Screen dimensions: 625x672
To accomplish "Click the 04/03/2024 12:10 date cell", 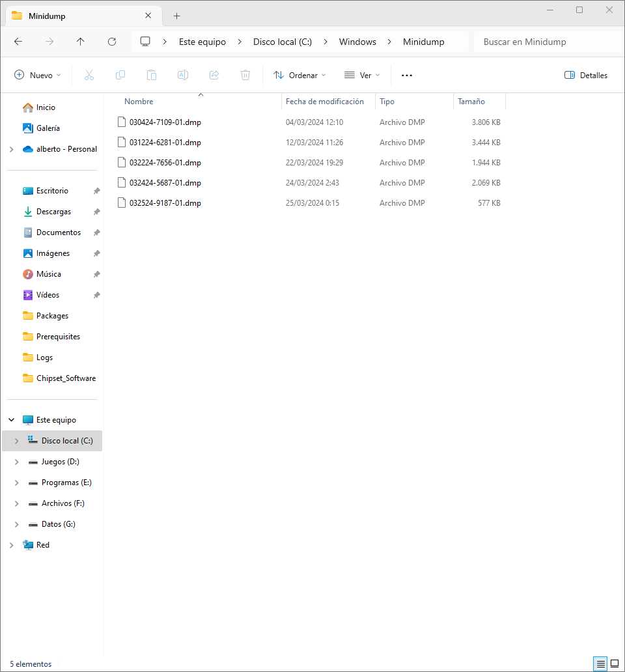I will click(x=314, y=122).
